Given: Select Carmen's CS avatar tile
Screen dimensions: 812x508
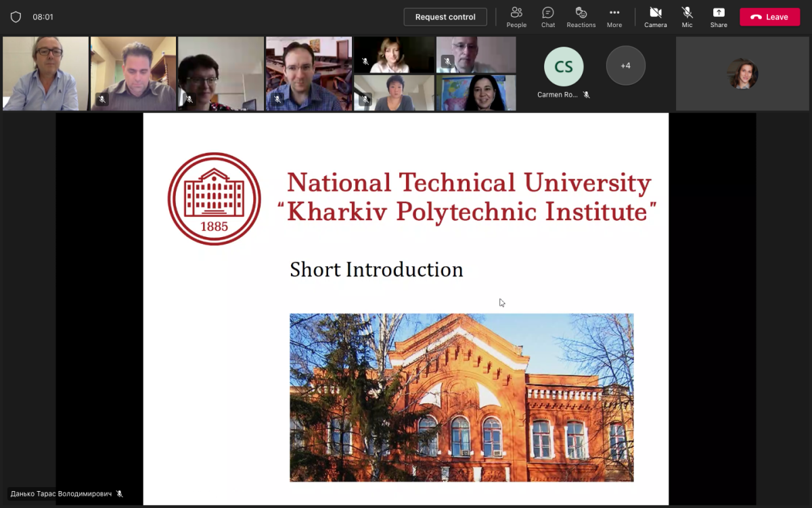Looking at the screenshot, I should (x=563, y=66).
